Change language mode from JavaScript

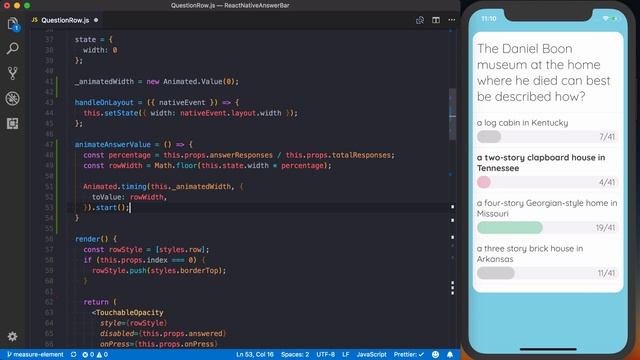click(x=371, y=354)
